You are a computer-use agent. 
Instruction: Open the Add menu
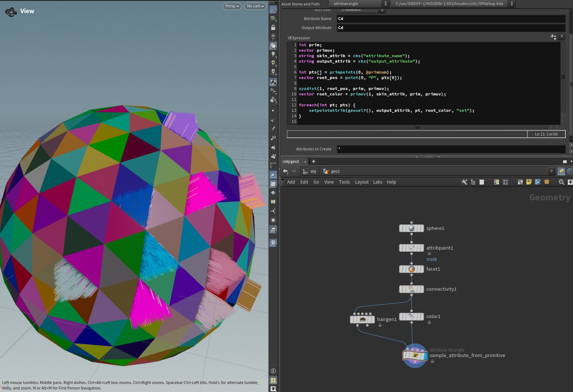[x=291, y=182]
